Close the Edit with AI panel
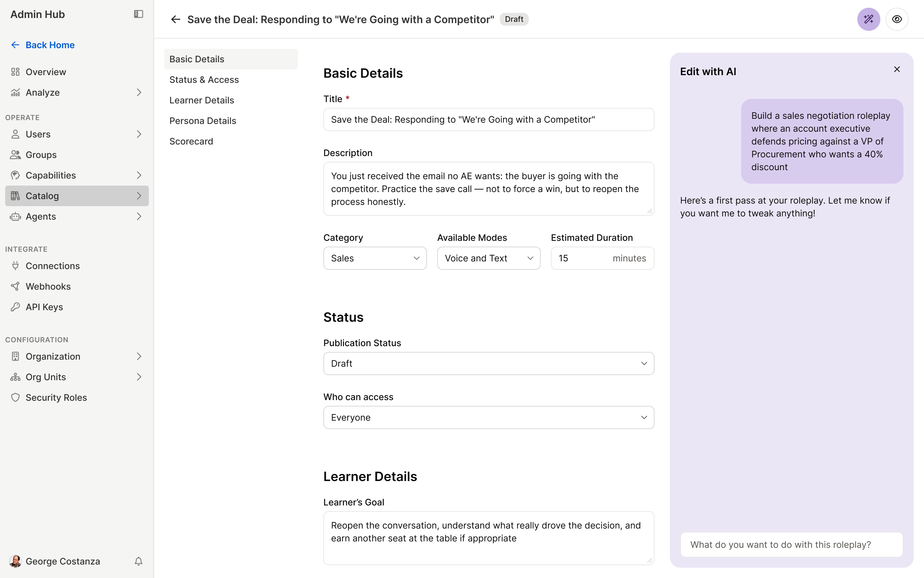The image size is (924, 578). click(x=897, y=69)
